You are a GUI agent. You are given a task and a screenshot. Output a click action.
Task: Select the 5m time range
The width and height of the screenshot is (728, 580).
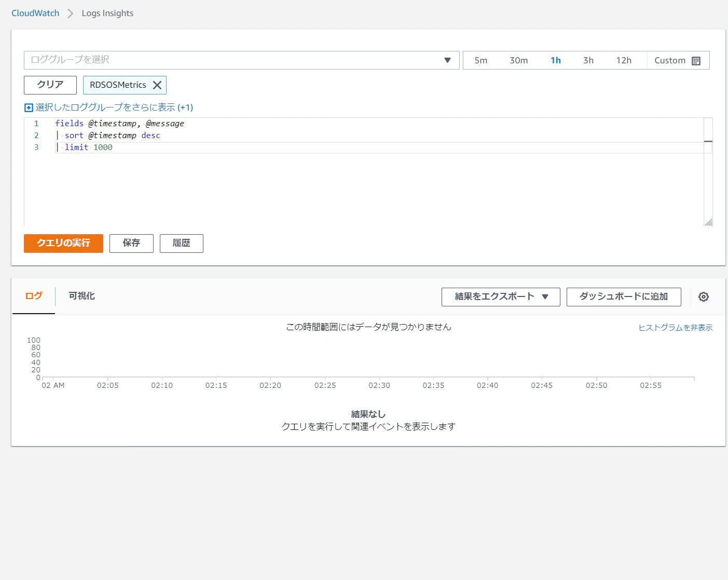click(x=481, y=61)
